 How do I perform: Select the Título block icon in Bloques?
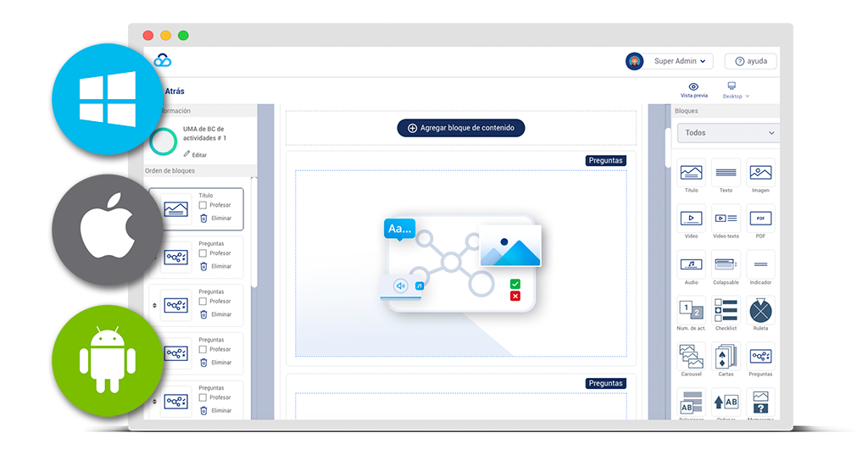click(x=691, y=173)
